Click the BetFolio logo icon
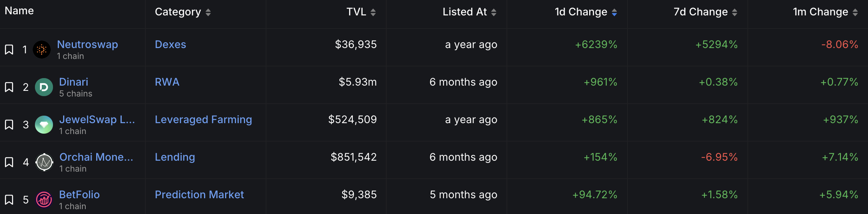 [44, 200]
